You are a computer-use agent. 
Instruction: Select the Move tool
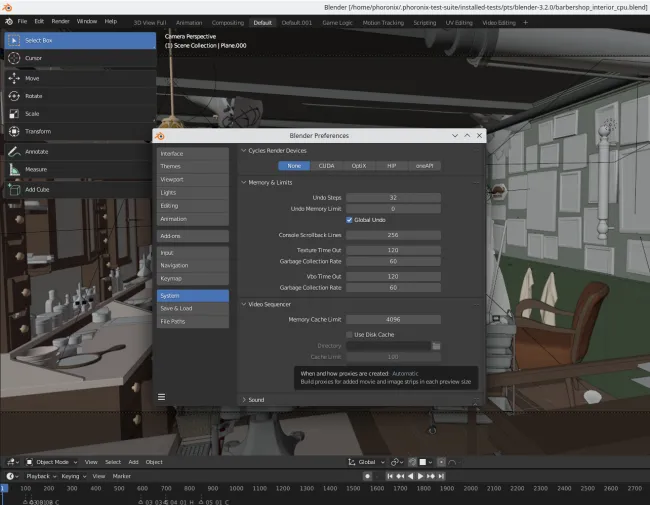(x=80, y=78)
